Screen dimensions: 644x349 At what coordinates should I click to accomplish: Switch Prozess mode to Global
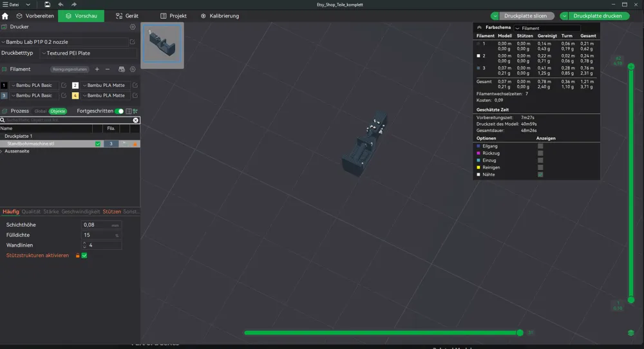[40, 111]
